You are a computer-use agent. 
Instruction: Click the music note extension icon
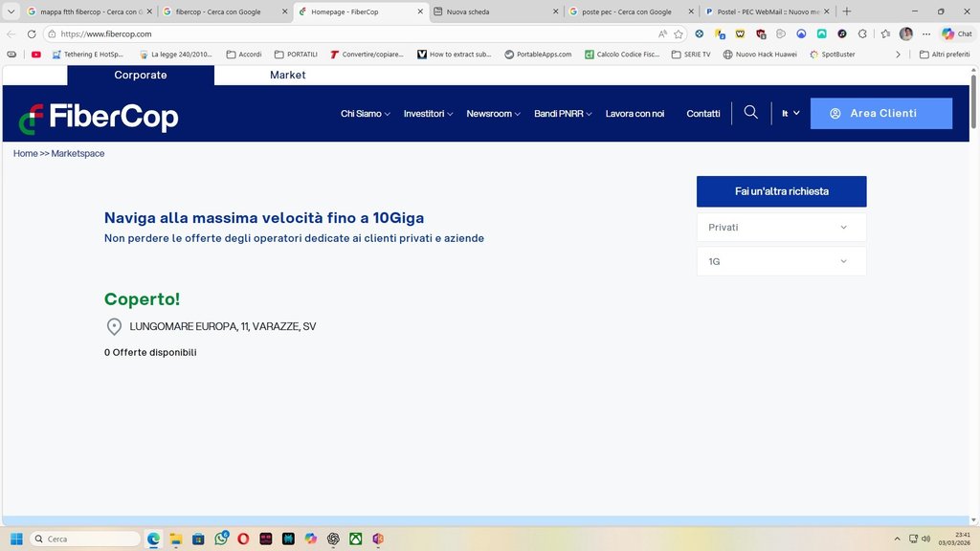(842, 33)
